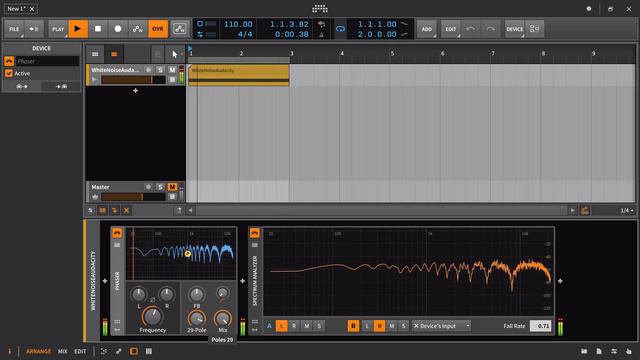
Task: Click the 4/4 time signature
Action: [x=245, y=34]
